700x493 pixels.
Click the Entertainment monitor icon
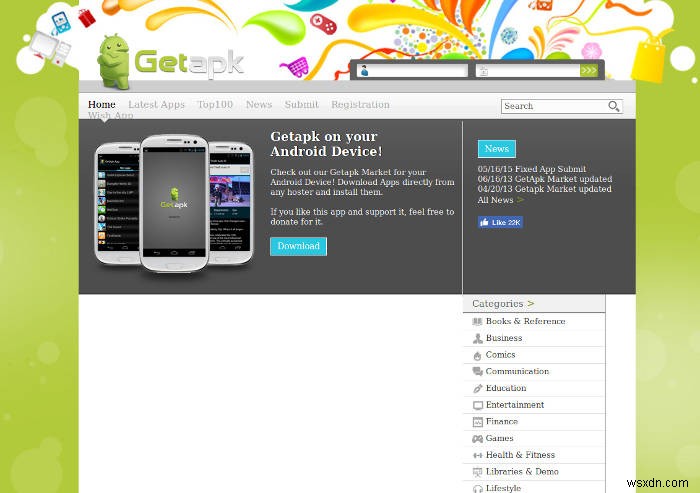[478, 405]
